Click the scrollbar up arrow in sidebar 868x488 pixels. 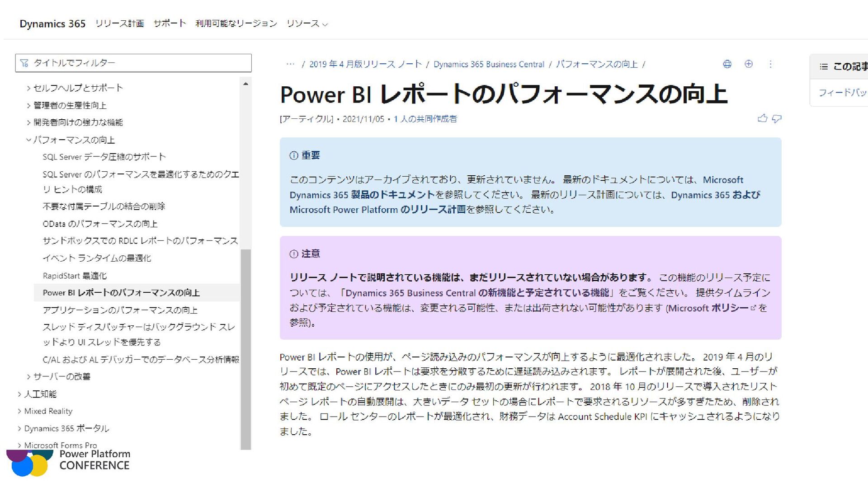pos(245,84)
